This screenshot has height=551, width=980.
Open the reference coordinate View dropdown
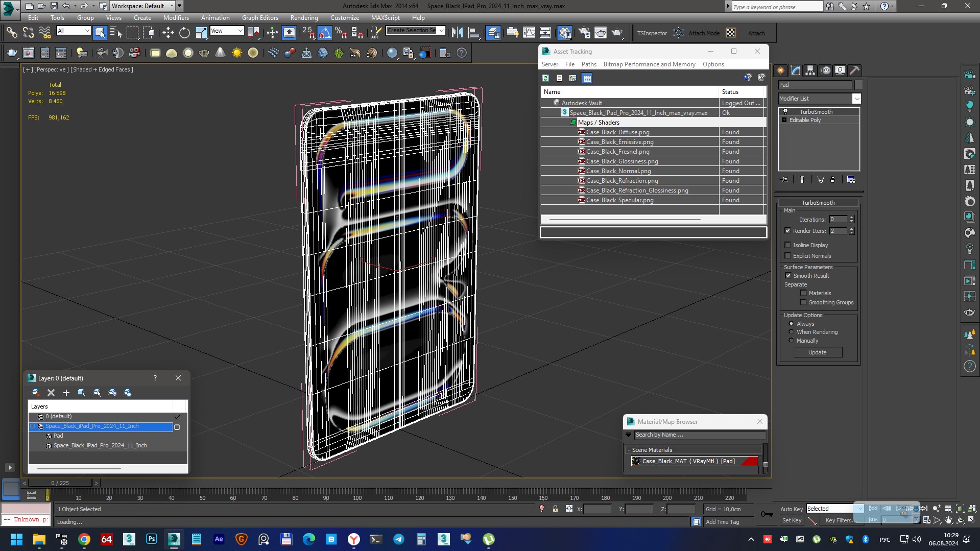pos(227,31)
